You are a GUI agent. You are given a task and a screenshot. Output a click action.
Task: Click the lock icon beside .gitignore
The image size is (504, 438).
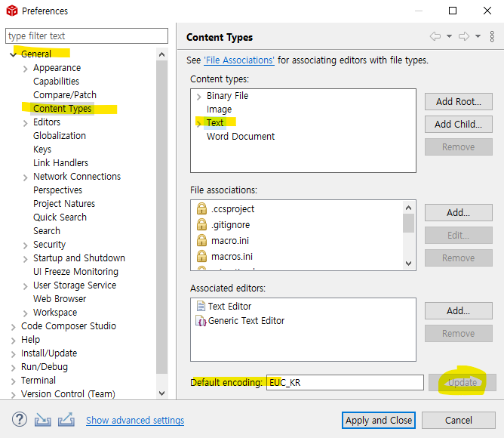click(x=201, y=224)
